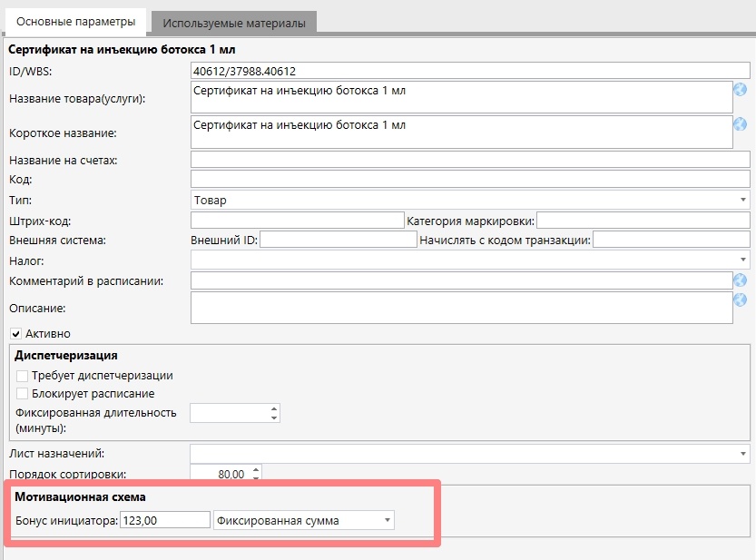Focus the Штрих-код input field

(x=297, y=220)
